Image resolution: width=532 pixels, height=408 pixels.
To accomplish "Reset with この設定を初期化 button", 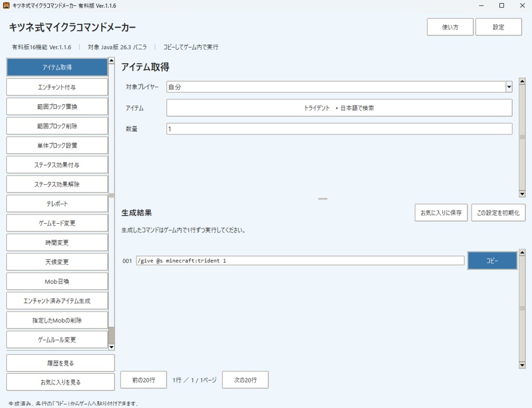I will pos(498,213).
